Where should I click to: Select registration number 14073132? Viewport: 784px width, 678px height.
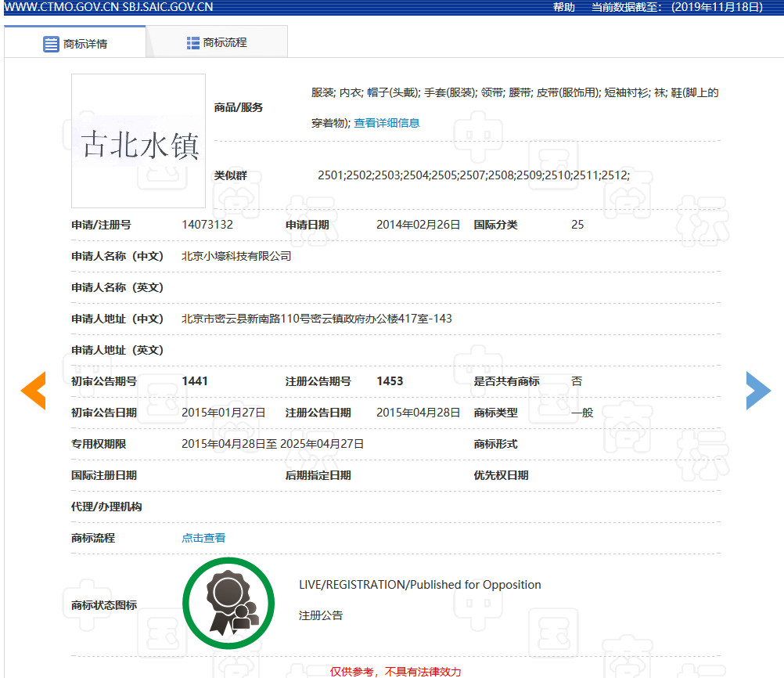point(207,225)
